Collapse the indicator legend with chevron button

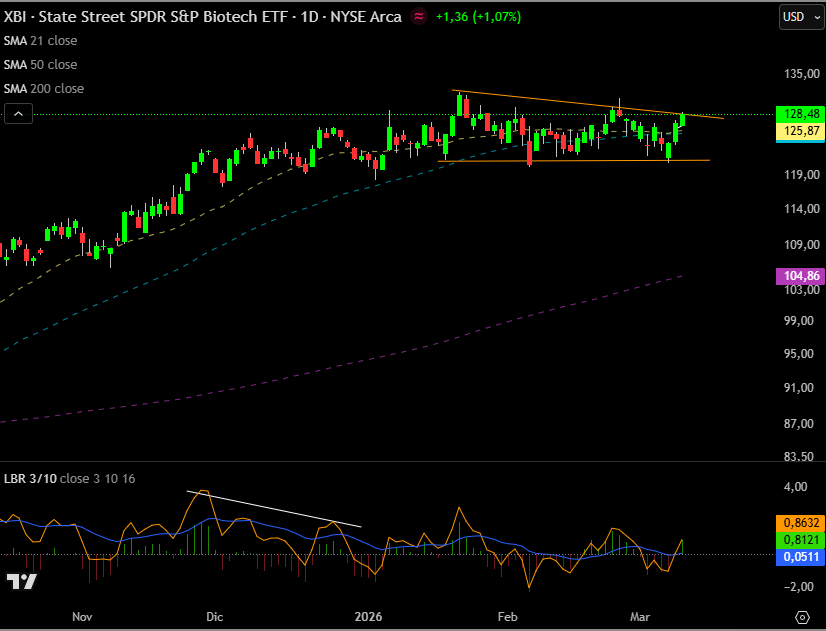(x=19, y=114)
